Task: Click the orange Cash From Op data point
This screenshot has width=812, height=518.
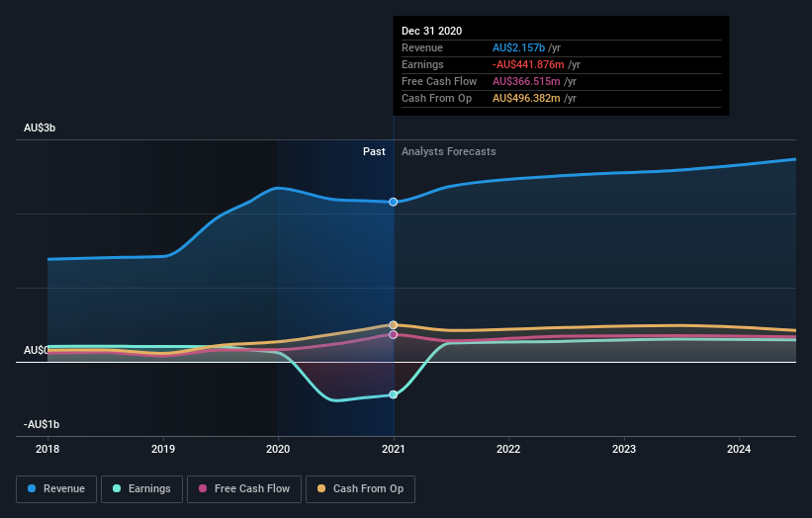Action: coord(394,325)
